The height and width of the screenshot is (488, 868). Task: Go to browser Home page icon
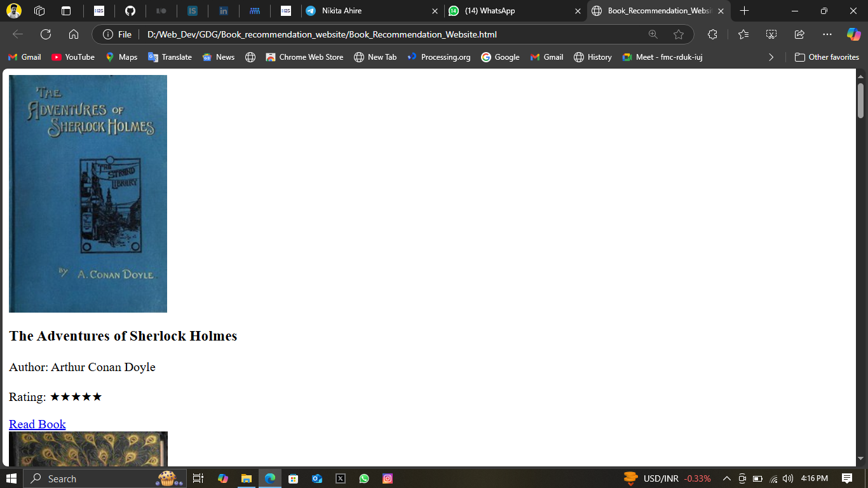[74, 34]
